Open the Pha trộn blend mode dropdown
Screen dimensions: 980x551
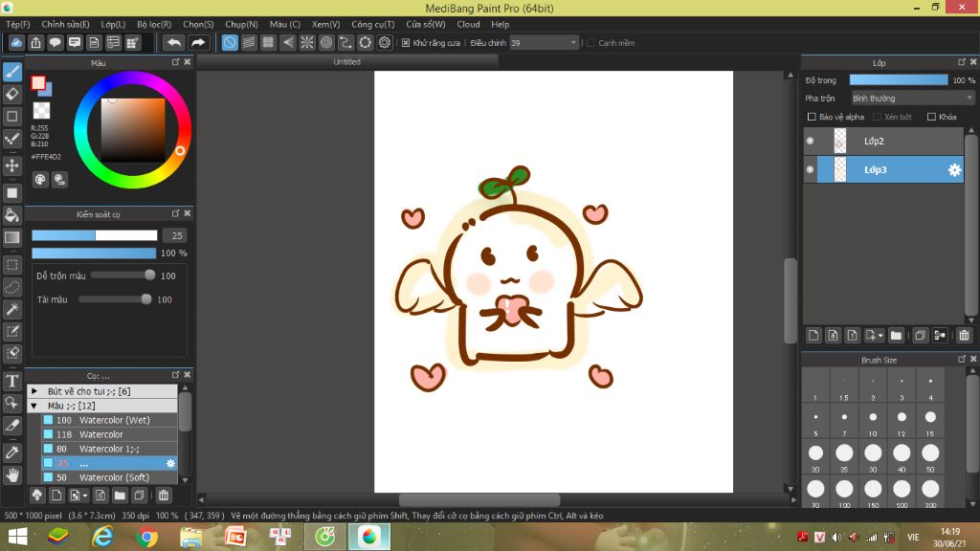click(x=912, y=99)
